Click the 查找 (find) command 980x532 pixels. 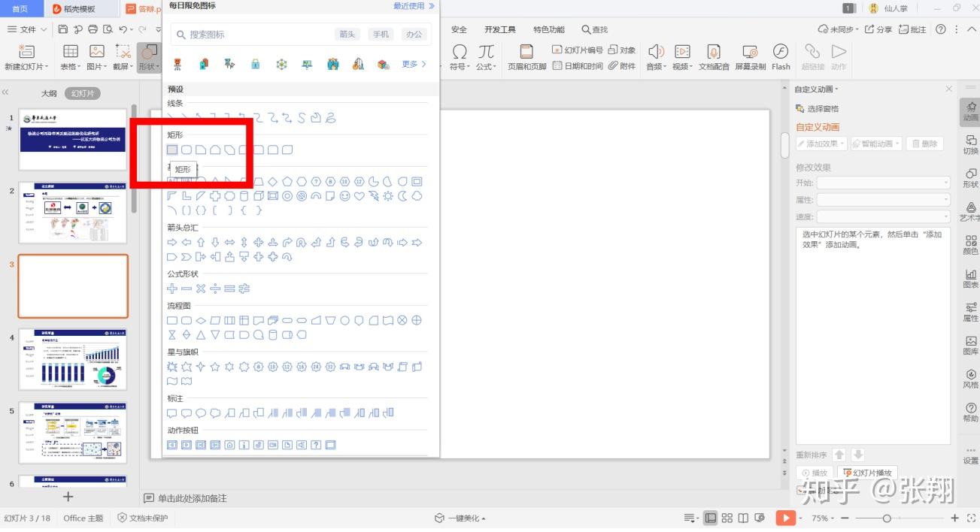594,29
